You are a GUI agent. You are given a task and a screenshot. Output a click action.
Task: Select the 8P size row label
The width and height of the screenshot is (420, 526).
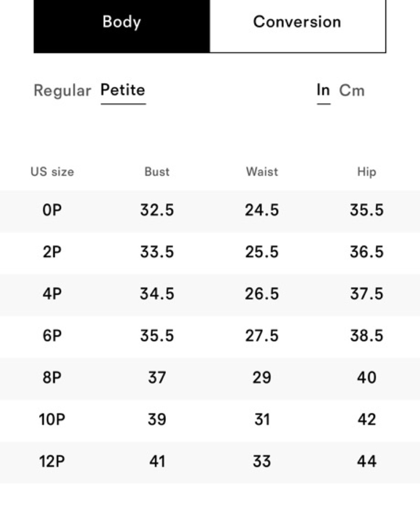(x=52, y=378)
